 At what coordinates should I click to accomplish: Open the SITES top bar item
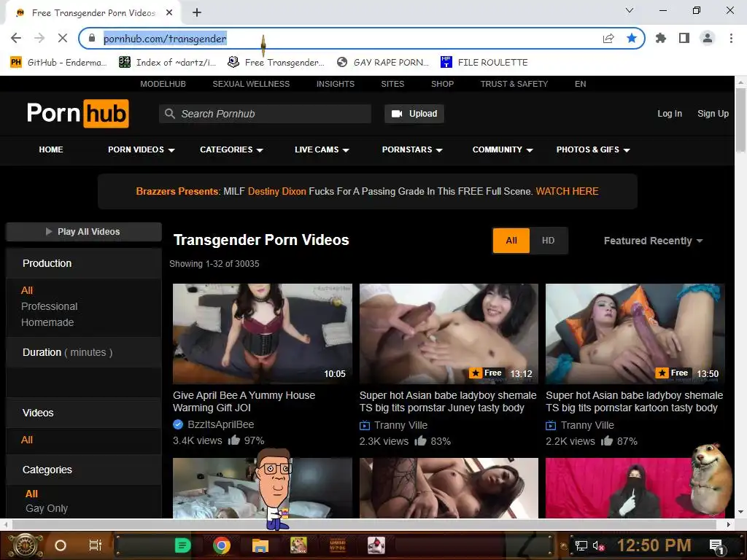[392, 84]
